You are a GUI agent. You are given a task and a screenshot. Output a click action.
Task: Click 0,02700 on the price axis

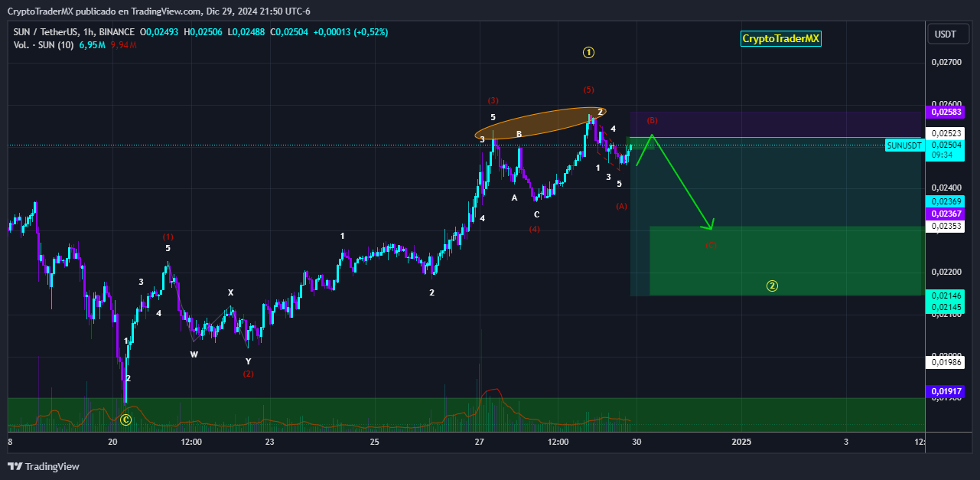[x=947, y=62]
